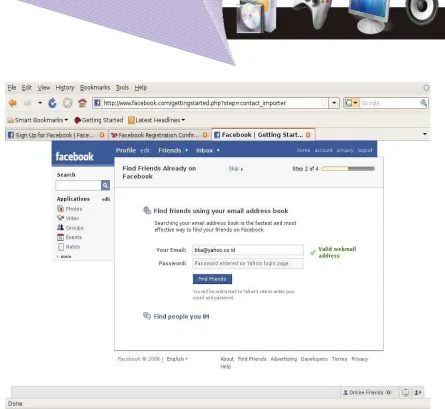Screen dimensions: 445x409
Task: Open Events application in sidebar
Action: tap(69, 237)
